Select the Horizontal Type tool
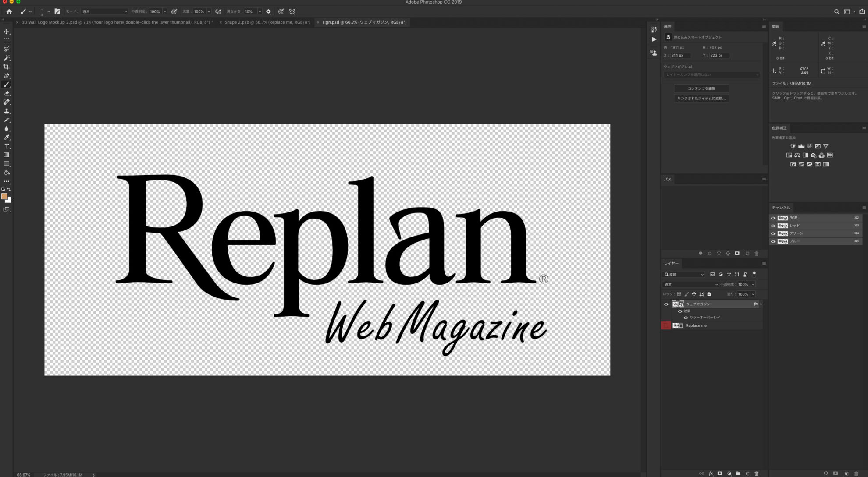The width and height of the screenshot is (868, 477). [7, 146]
